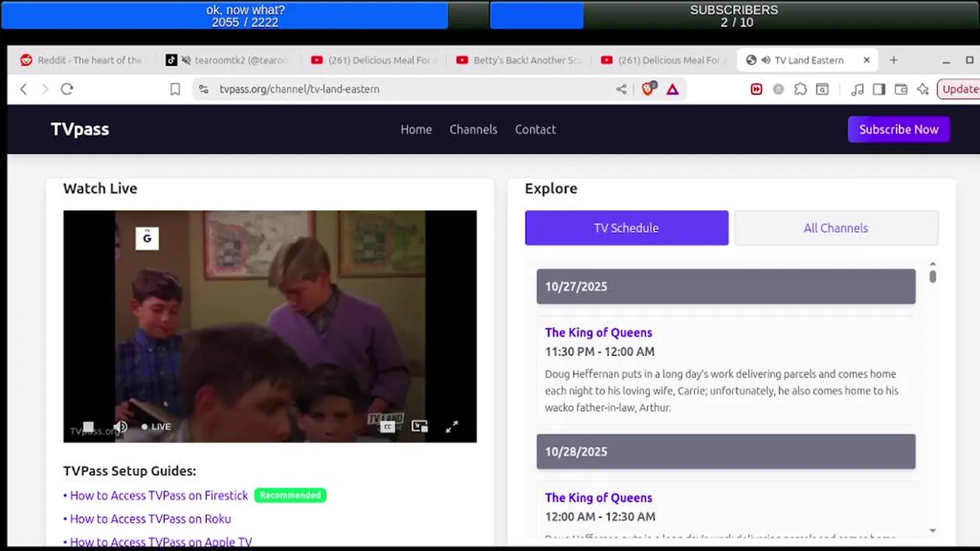Image resolution: width=980 pixels, height=551 pixels.
Task: Switch to the tearoomtk2 TikTok tab
Action: pyautogui.click(x=228, y=60)
